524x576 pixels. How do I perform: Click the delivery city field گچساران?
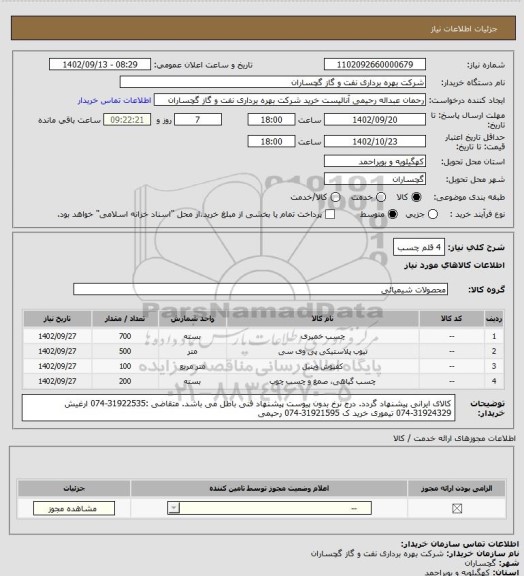pyautogui.click(x=375, y=179)
